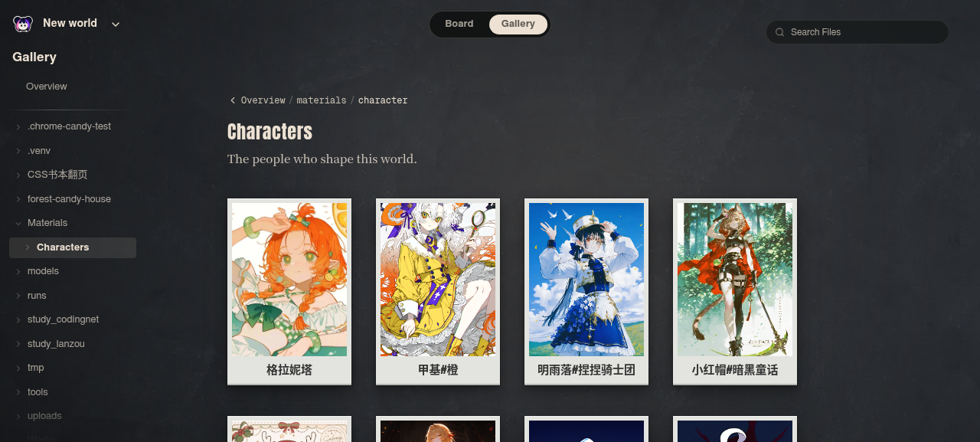Image resolution: width=980 pixels, height=442 pixels.
Task: Expand the .venv folder chevron
Action: (18, 151)
